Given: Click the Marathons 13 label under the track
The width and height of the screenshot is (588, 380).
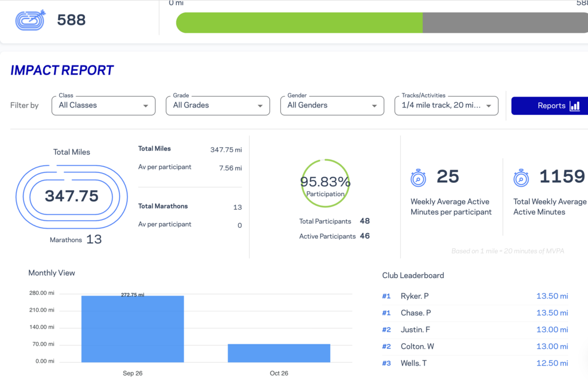Looking at the screenshot, I should coord(76,240).
